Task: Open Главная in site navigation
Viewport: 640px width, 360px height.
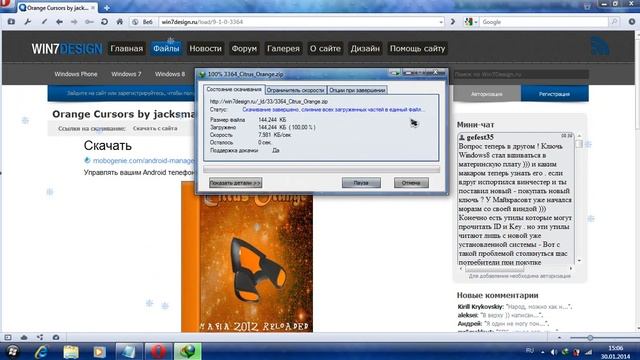Action: (127, 49)
